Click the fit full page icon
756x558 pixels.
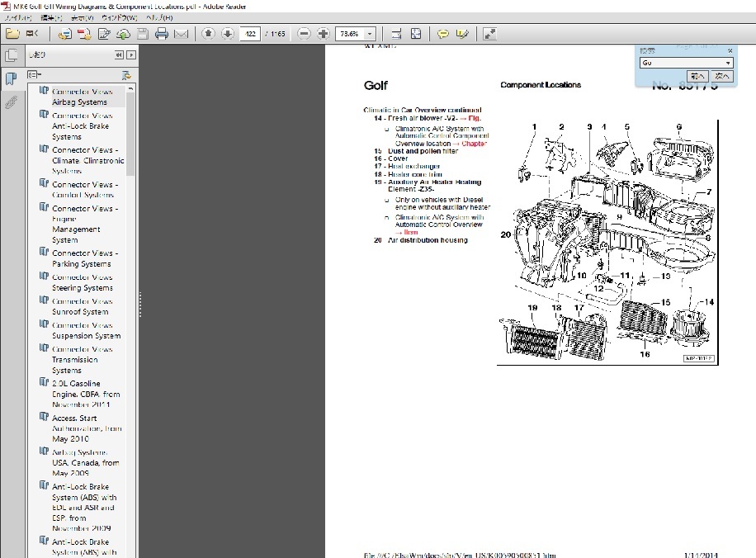[416, 34]
